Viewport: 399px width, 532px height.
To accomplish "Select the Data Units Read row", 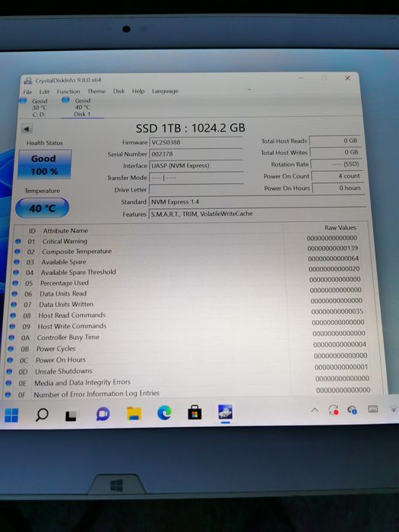I will pyautogui.click(x=188, y=293).
